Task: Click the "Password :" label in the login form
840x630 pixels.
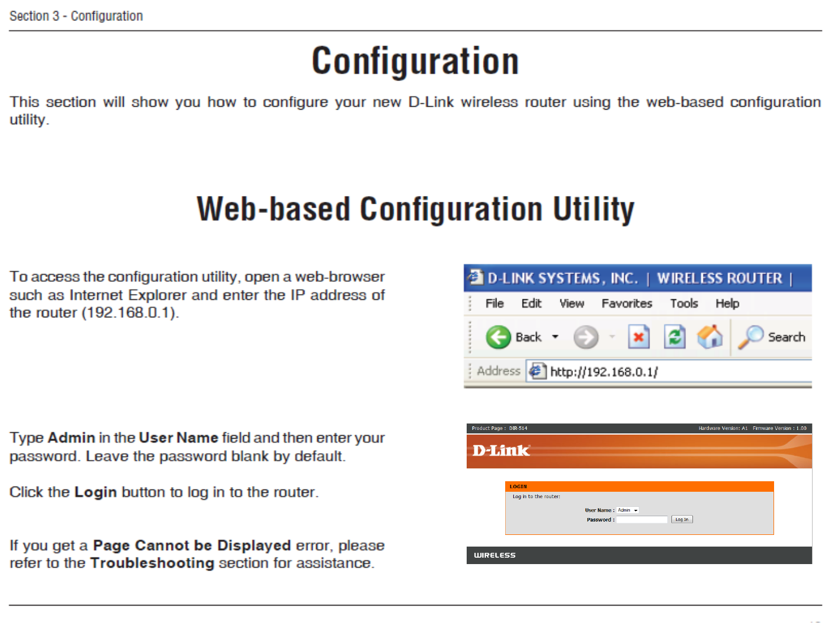Action: click(x=601, y=520)
